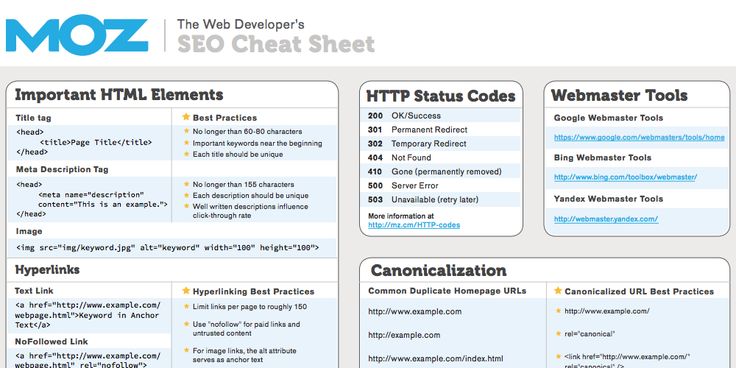Click the 'Important HTML Elements' heading
Screen dimensions: 736x368
(x=119, y=95)
